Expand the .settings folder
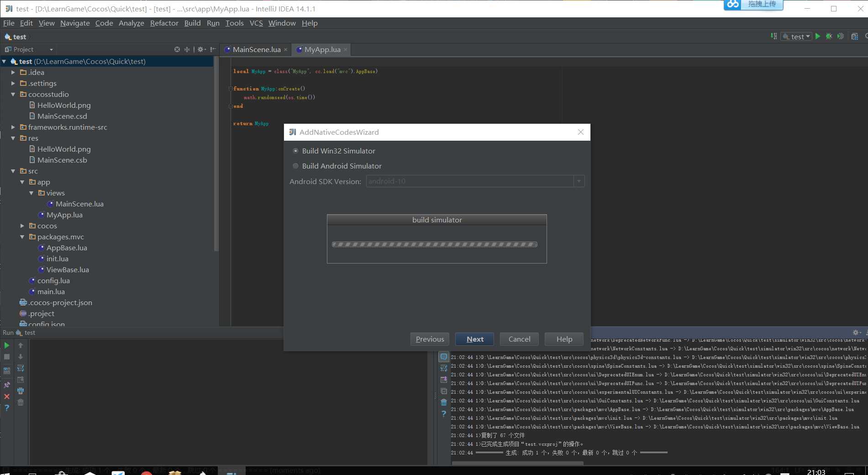868x475 pixels. [x=13, y=83]
